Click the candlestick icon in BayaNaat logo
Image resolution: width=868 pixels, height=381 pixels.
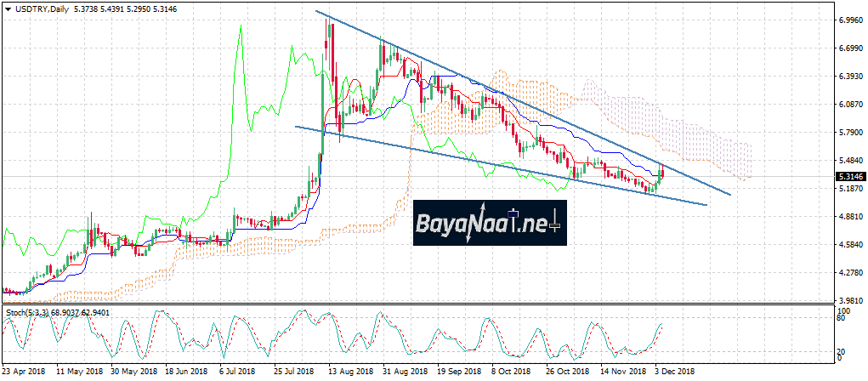[x=513, y=215]
